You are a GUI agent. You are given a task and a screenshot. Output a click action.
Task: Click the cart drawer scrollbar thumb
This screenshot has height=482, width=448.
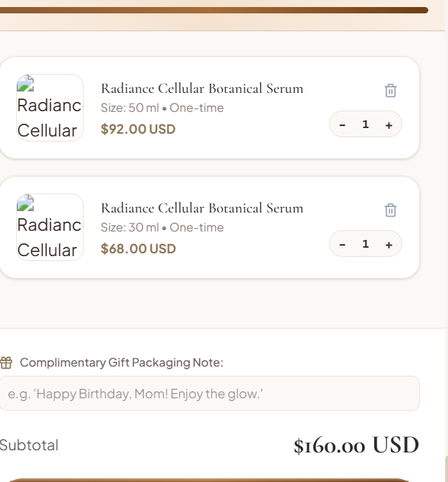(446, 469)
